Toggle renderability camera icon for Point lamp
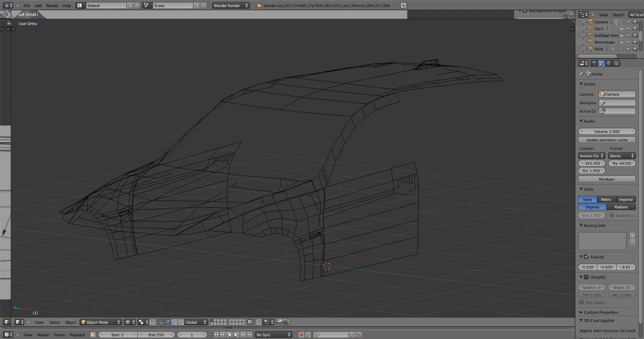The image size is (644, 339). [635, 49]
